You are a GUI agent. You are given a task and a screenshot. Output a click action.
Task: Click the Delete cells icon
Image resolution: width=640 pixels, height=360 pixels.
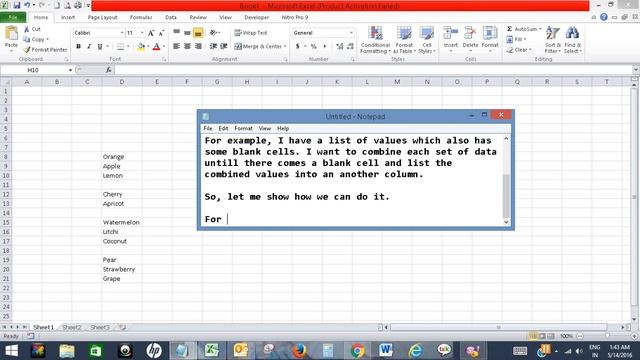470,33
